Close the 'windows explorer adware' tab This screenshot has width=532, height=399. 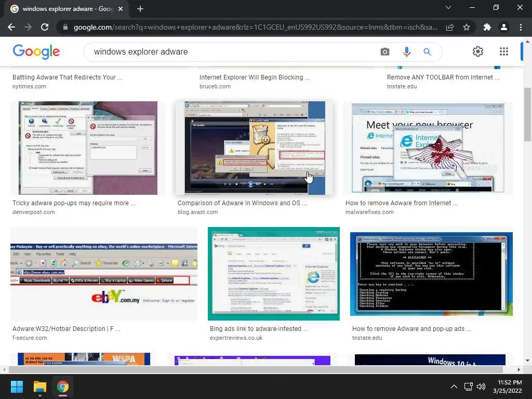coord(121,9)
